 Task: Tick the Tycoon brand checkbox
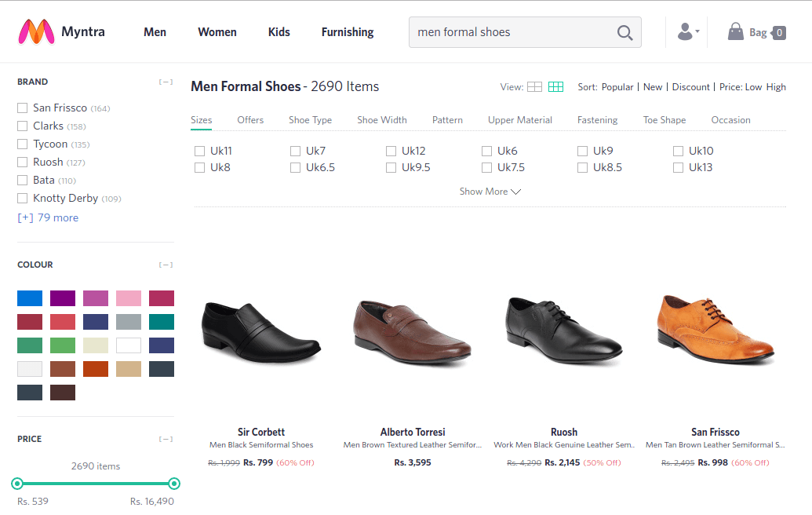pyautogui.click(x=22, y=144)
